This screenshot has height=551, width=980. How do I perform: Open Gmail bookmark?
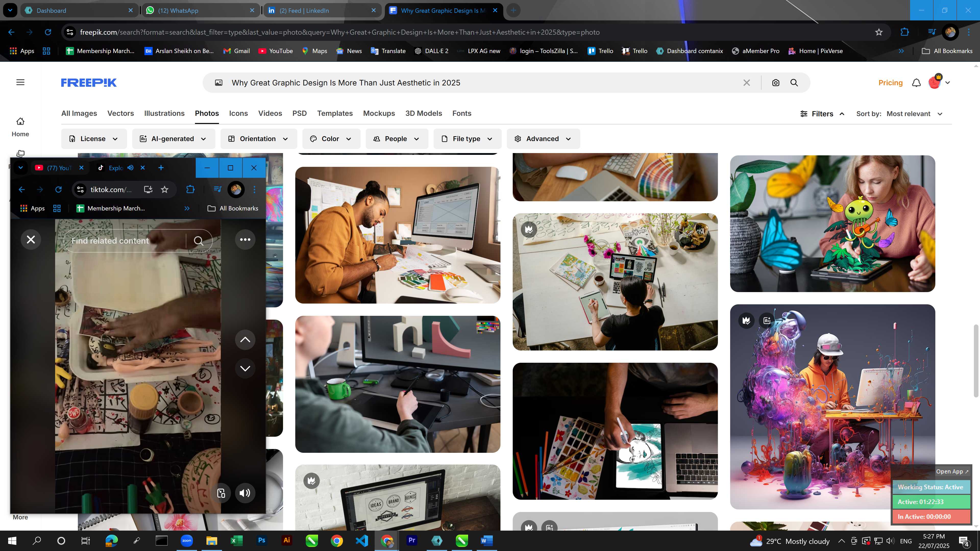[x=236, y=51]
